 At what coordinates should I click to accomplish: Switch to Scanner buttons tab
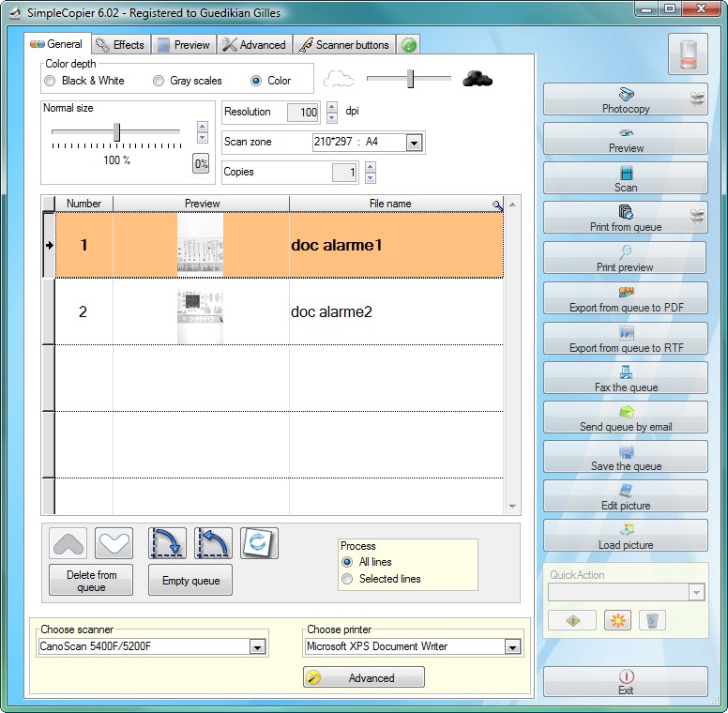pyautogui.click(x=344, y=45)
